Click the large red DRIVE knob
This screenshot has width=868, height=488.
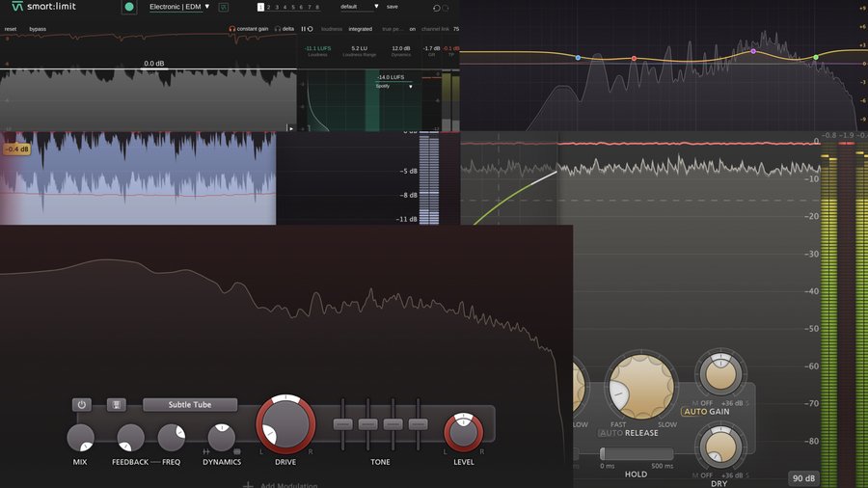pyautogui.click(x=285, y=423)
